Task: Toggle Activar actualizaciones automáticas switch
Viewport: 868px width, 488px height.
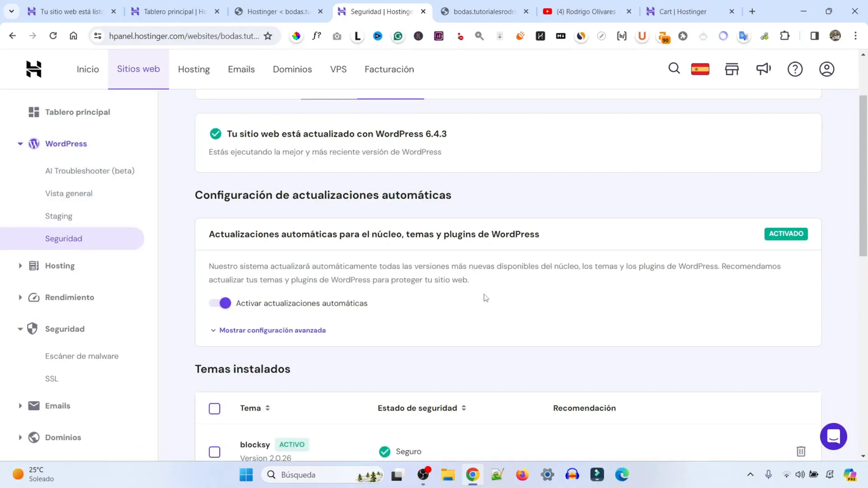Action: pos(220,303)
